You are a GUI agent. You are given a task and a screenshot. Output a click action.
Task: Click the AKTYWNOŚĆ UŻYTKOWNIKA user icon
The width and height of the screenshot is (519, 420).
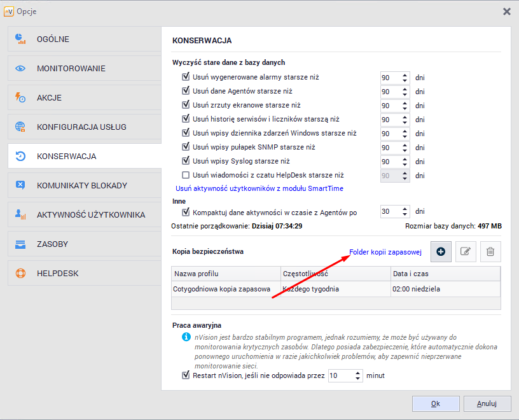[x=18, y=213]
